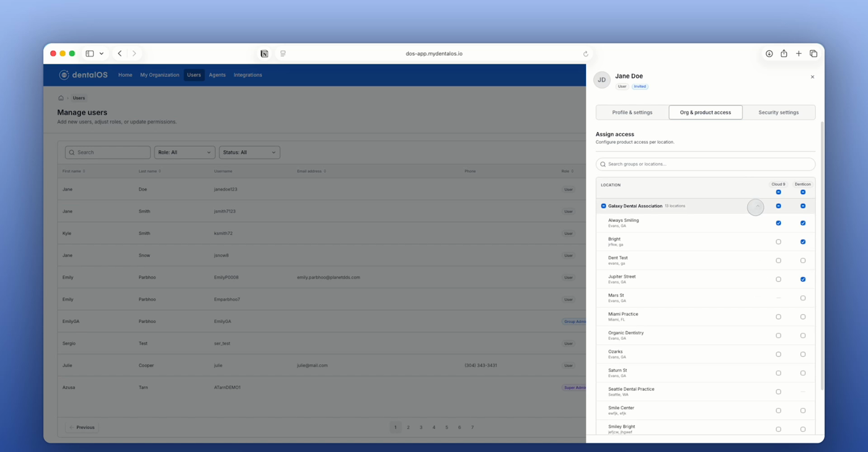Screen dimensions: 868x452
Task: Click the page reader icon near address bar
Action: coord(283,54)
